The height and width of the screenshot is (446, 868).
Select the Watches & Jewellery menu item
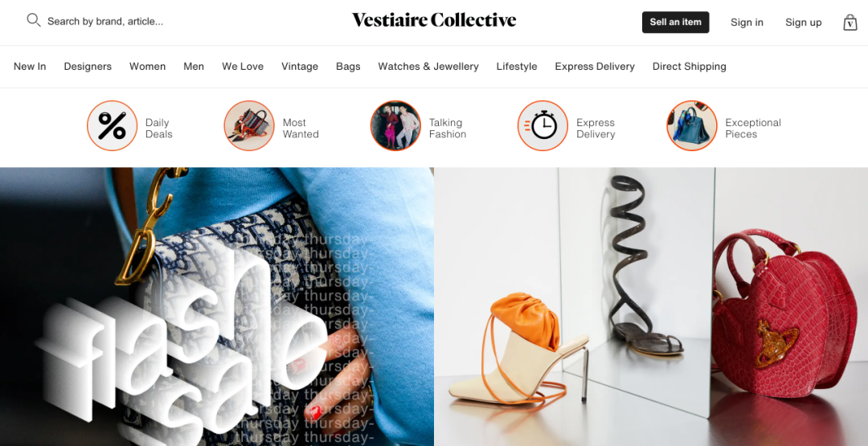pyautogui.click(x=428, y=67)
